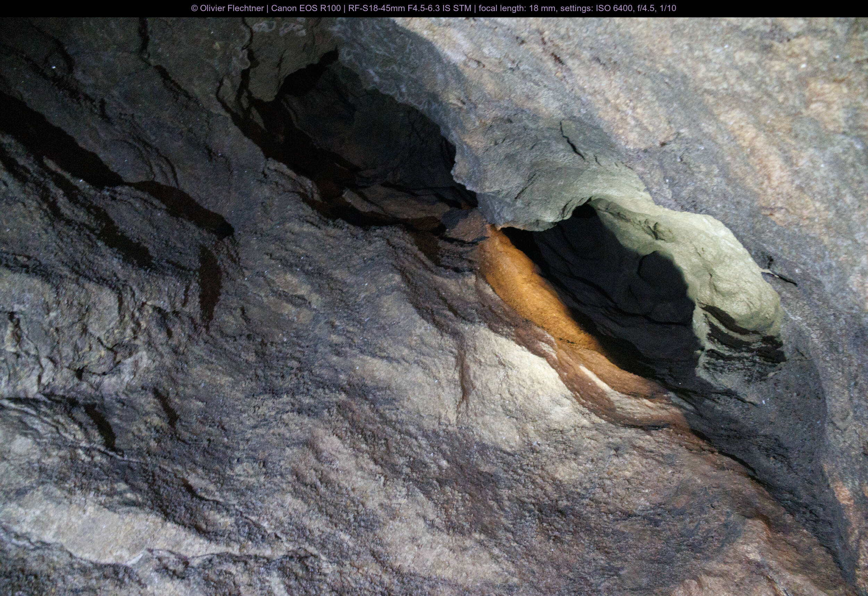Click the caption text 'focal length: 18 mm'

click(x=517, y=8)
